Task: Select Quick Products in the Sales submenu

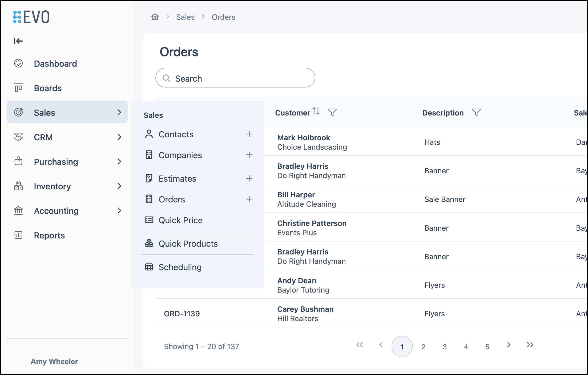Action: tap(188, 244)
